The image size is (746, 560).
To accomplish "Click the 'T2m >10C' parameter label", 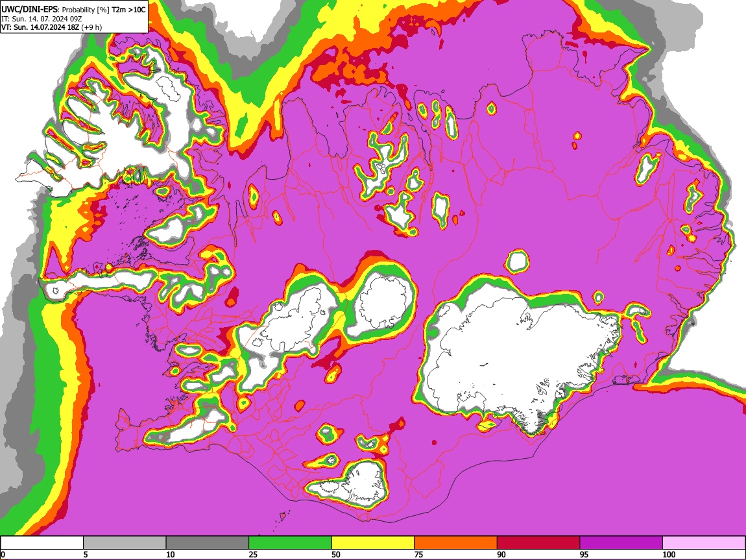I will pyautogui.click(x=129, y=10).
